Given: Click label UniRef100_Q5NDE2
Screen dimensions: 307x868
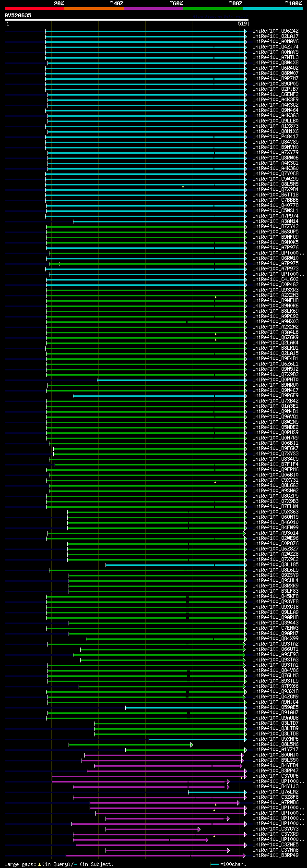Looking at the screenshot, I should tap(275, 428).
